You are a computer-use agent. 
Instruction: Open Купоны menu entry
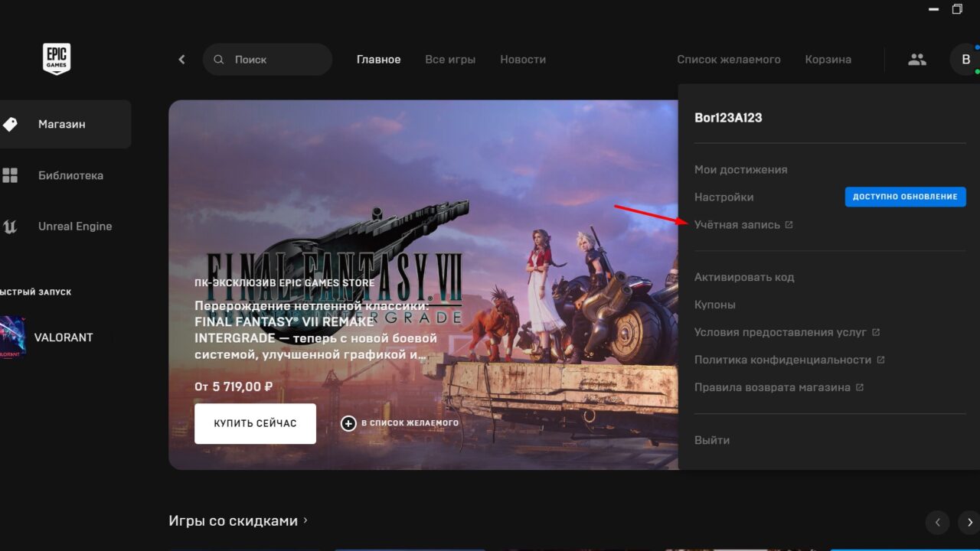coord(715,305)
